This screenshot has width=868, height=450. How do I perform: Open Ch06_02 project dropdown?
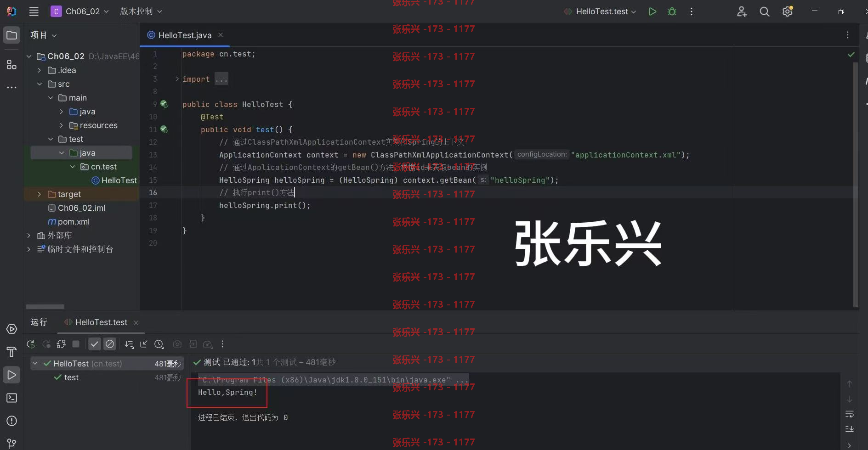click(x=80, y=11)
